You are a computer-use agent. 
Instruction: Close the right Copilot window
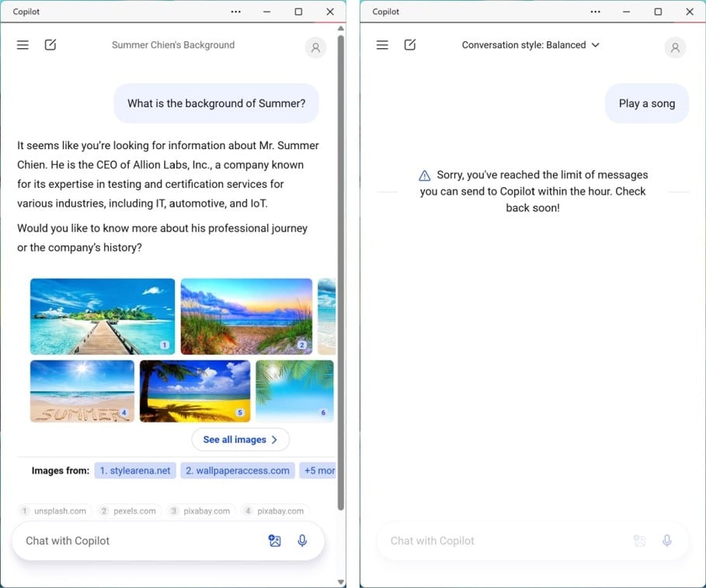[690, 12]
